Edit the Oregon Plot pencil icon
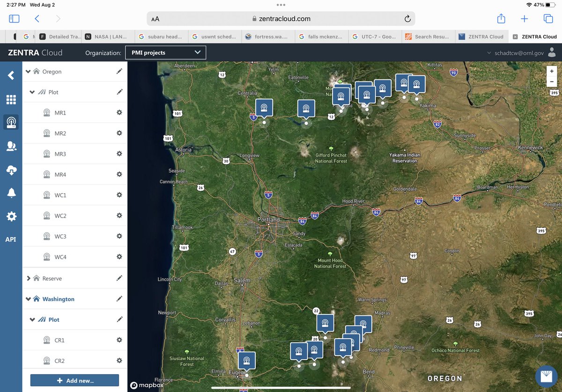This screenshot has height=392, width=562. click(119, 92)
